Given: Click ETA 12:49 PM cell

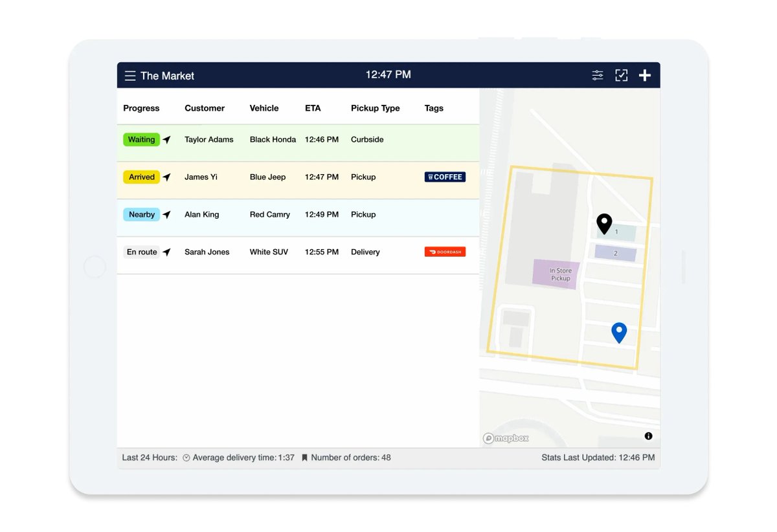Looking at the screenshot, I should 322,215.
